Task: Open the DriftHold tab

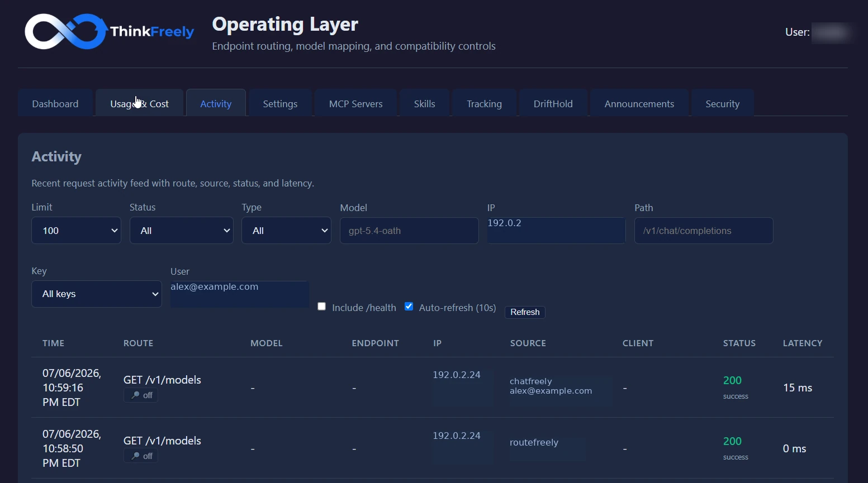Action: tap(553, 104)
